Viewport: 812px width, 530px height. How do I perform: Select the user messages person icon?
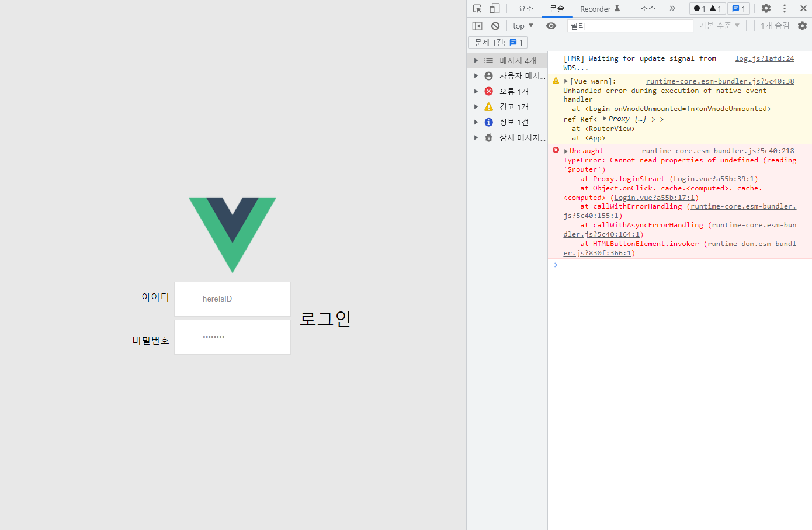pyautogui.click(x=489, y=76)
